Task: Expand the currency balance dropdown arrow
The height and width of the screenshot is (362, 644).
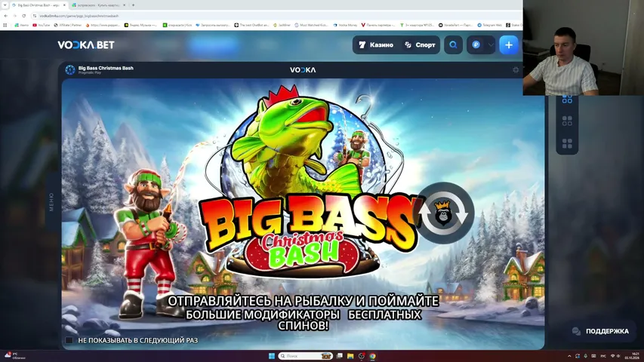Action: pyautogui.click(x=491, y=44)
